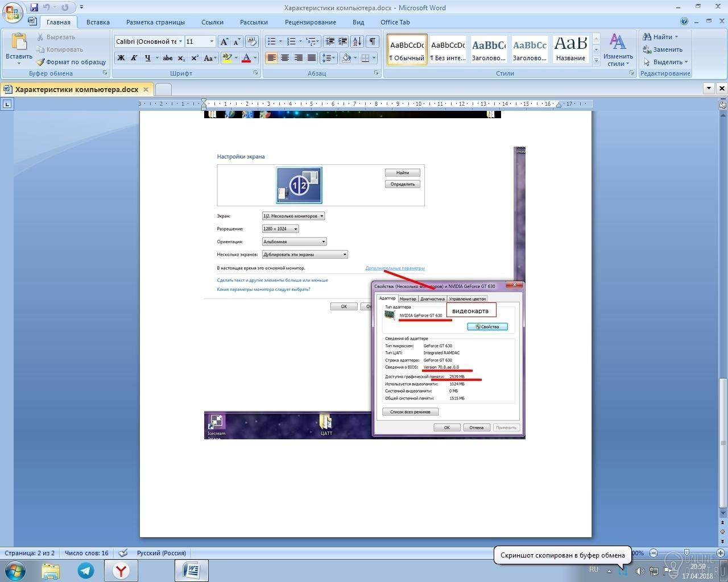Apply the Обычный (Normal) style

407,49
